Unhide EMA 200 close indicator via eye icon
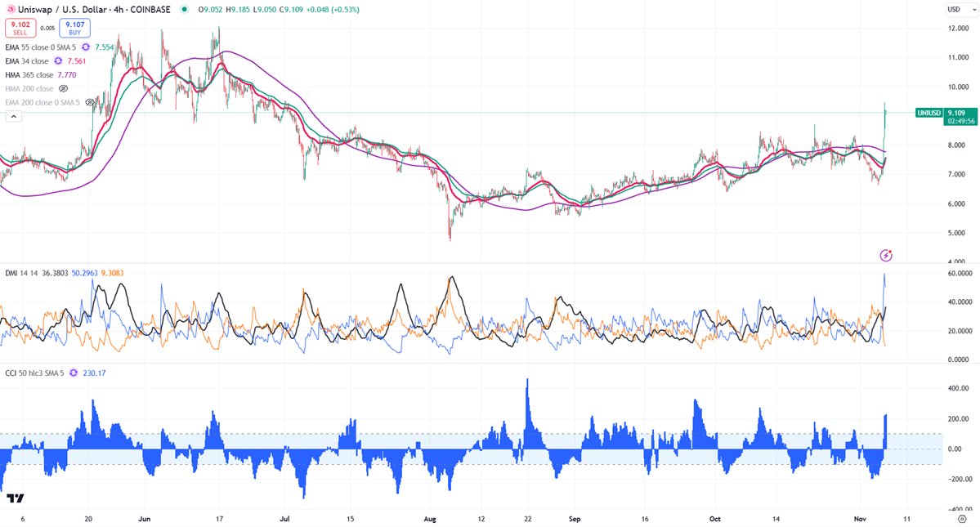Screen dimensions: 980x527 [89, 102]
